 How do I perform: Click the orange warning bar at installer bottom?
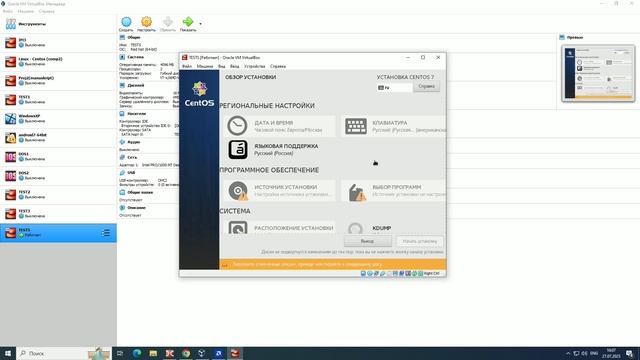tap(333, 264)
